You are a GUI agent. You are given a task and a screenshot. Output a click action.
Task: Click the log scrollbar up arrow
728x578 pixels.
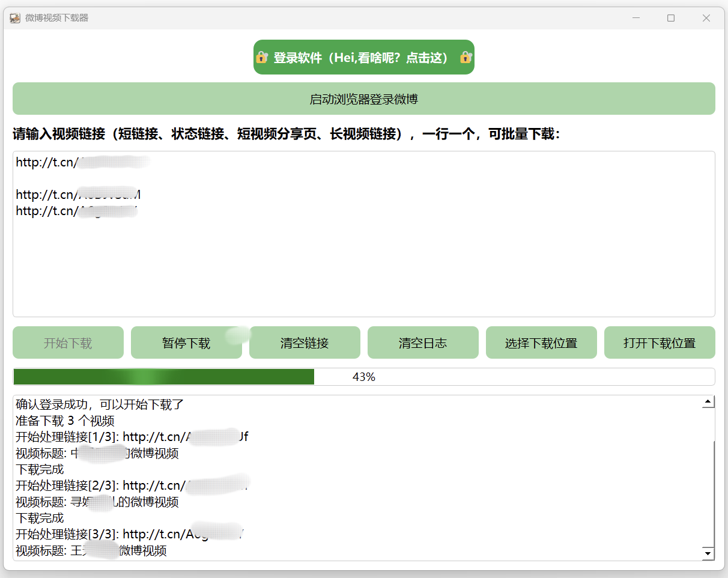pyautogui.click(x=708, y=402)
